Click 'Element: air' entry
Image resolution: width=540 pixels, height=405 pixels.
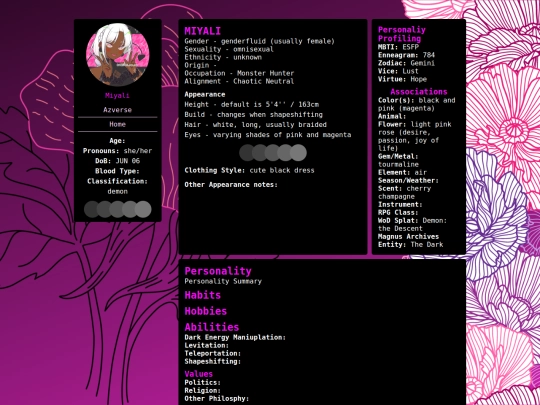(x=403, y=173)
